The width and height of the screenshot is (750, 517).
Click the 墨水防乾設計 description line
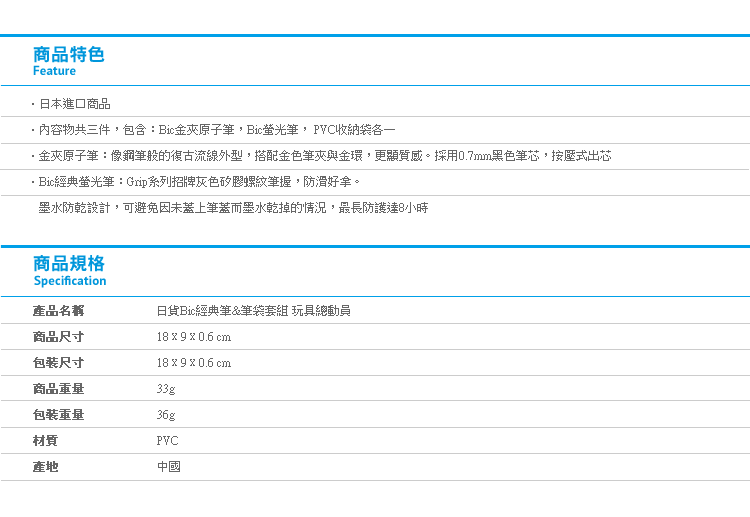tap(233, 208)
